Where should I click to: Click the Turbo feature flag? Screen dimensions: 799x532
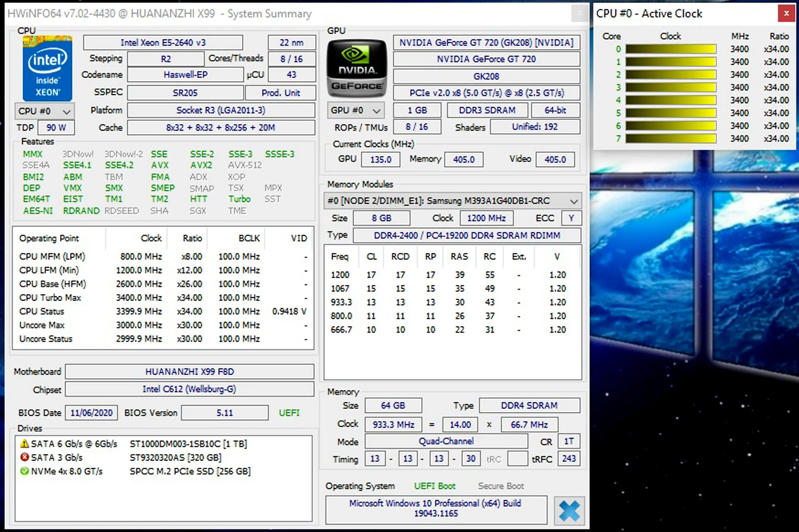(239, 199)
